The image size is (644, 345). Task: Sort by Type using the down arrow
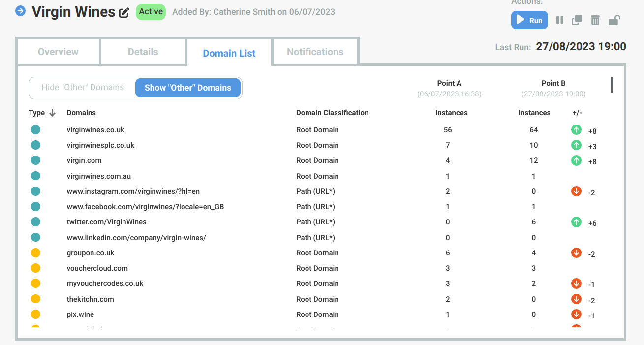point(52,113)
